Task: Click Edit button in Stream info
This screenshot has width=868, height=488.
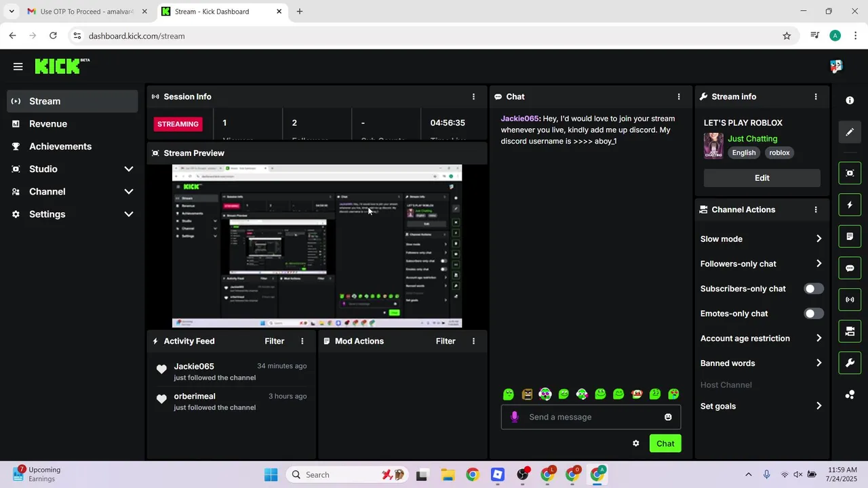Action: (762, 178)
